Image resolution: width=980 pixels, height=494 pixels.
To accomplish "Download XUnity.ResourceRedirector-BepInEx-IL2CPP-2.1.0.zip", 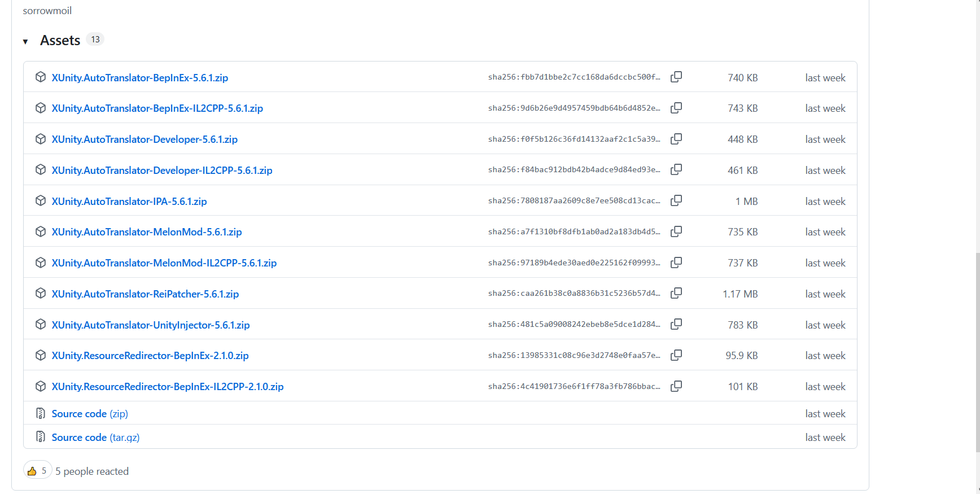I will (x=168, y=387).
